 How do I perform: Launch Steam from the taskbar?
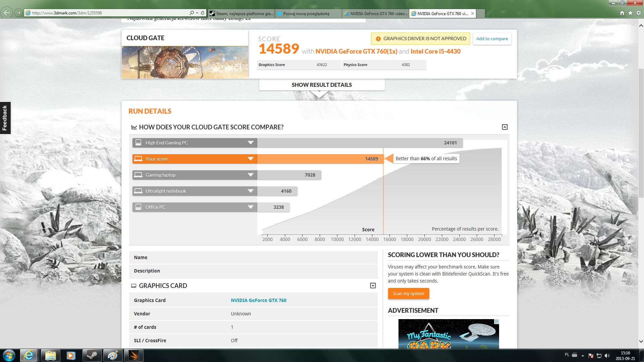(x=92, y=355)
